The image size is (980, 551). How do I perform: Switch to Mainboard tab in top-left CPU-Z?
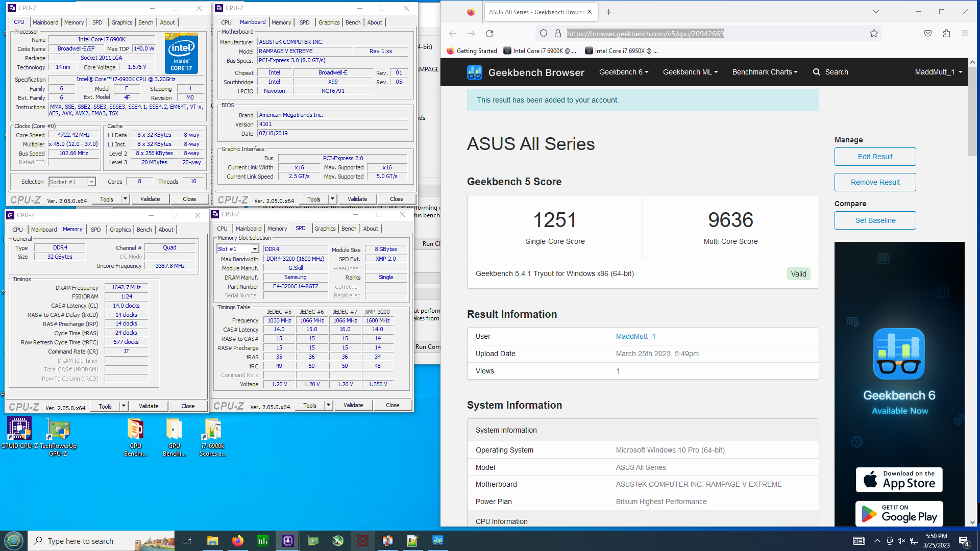coord(45,22)
